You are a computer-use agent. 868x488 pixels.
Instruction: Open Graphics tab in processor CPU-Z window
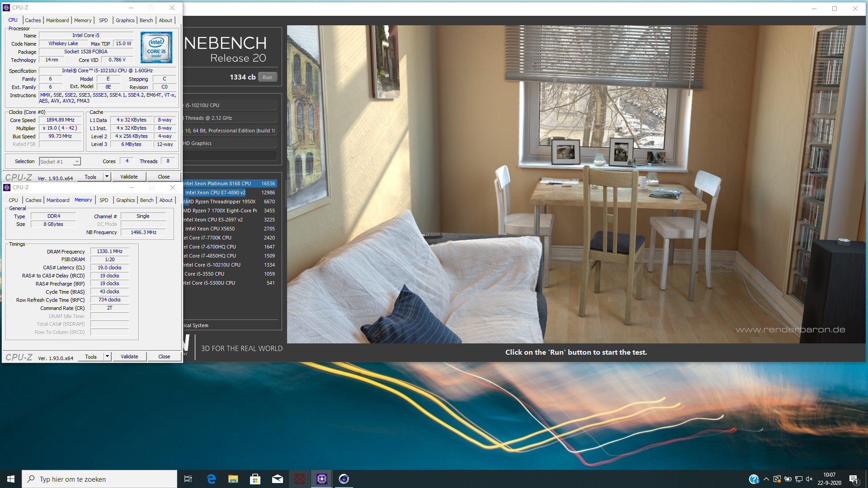(x=125, y=20)
